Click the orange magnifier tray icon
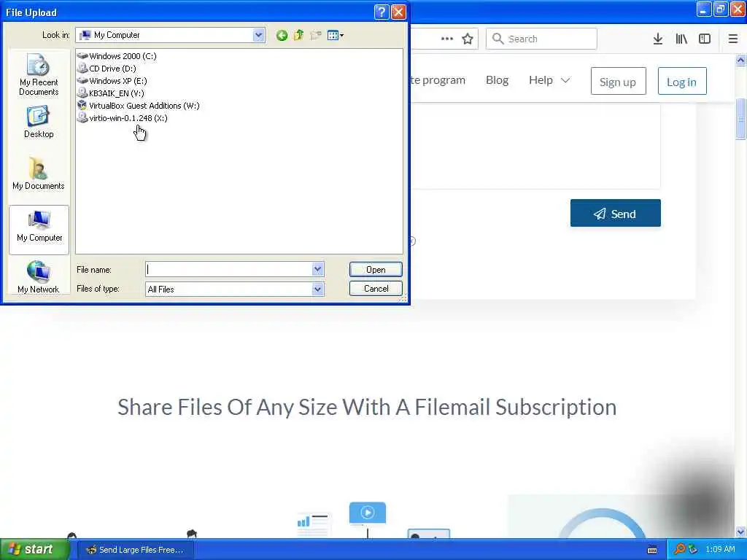This screenshot has height=560, width=747. tap(680, 549)
